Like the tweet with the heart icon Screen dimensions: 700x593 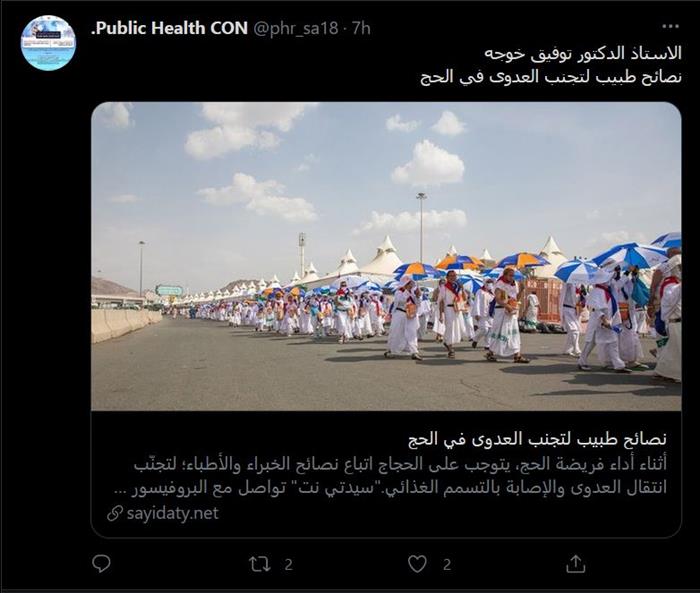[417, 564]
